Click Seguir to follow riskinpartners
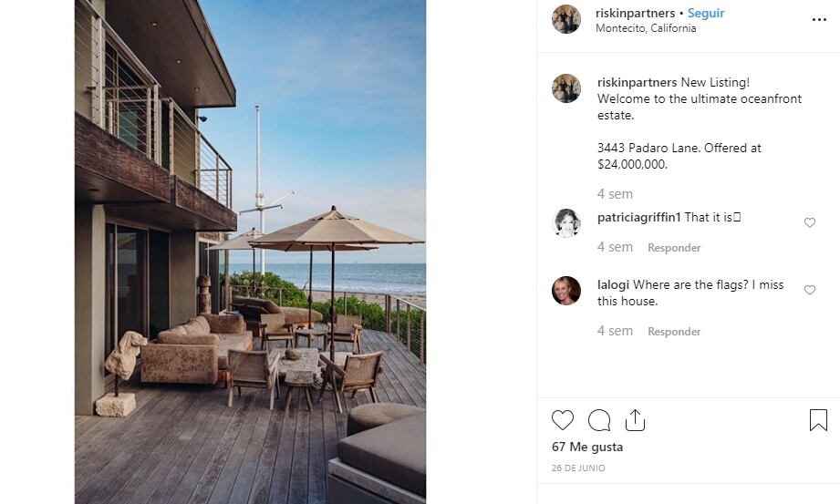The height and width of the screenshot is (504, 840). (x=706, y=14)
